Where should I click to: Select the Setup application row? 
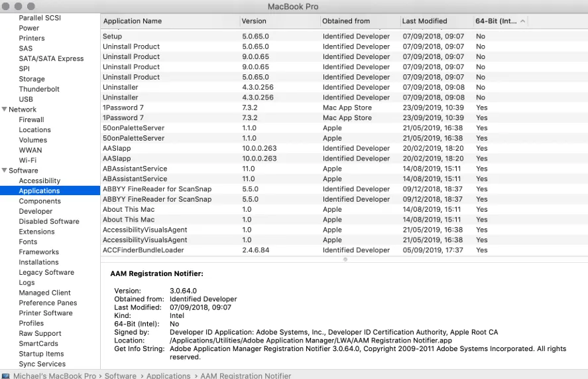(x=344, y=36)
